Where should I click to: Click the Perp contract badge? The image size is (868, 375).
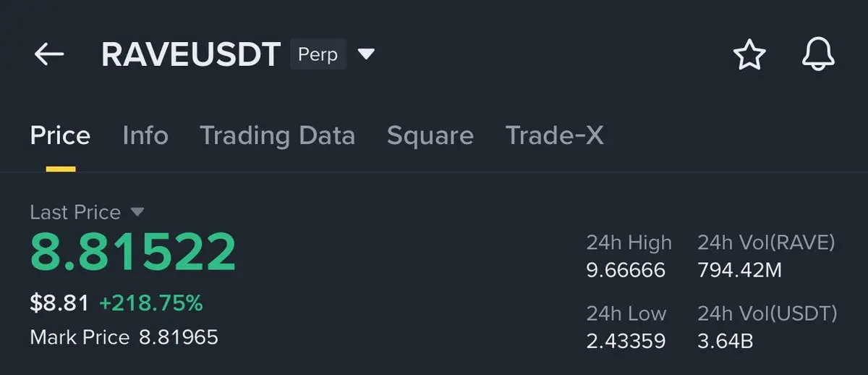pos(318,55)
